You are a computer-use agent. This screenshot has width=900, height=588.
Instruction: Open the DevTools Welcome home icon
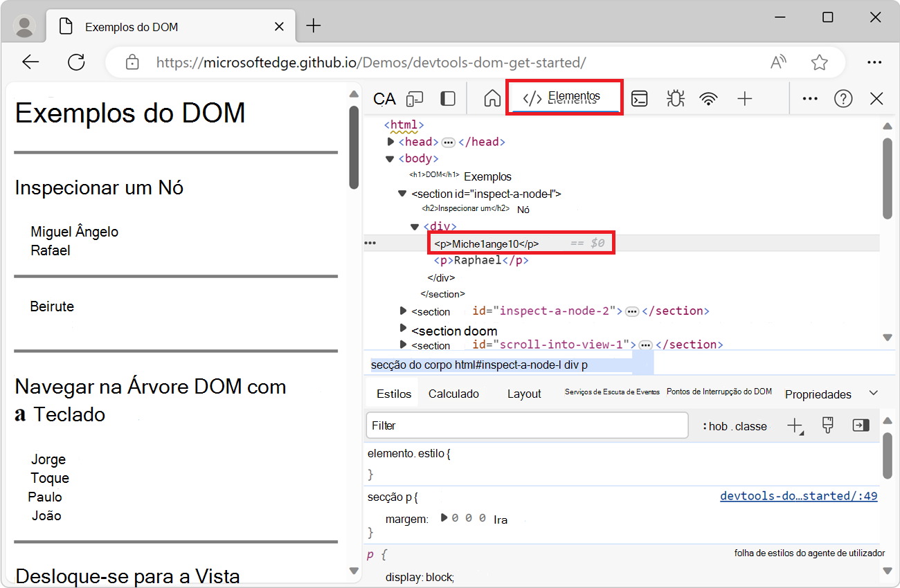(492, 99)
